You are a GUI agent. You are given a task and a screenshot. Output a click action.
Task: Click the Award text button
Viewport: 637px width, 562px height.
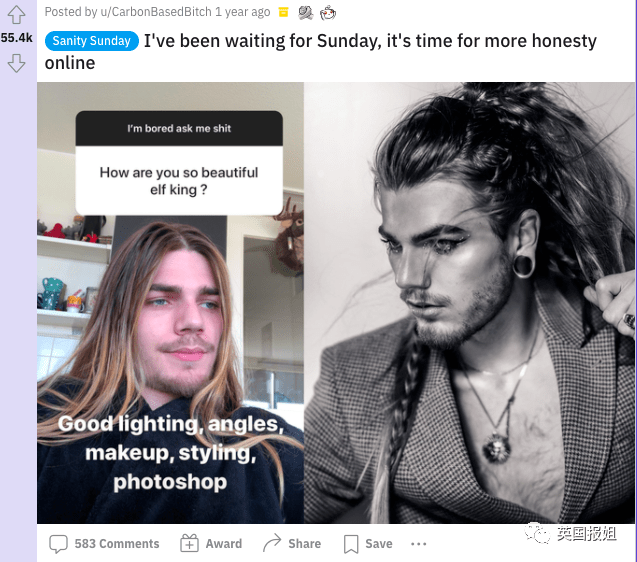click(223, 544)
